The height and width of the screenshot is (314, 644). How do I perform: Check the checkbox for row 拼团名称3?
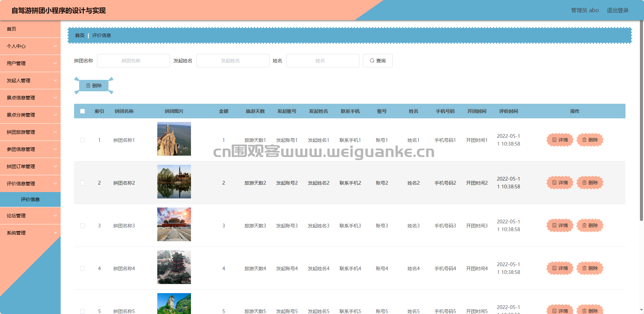click(83, 226)
